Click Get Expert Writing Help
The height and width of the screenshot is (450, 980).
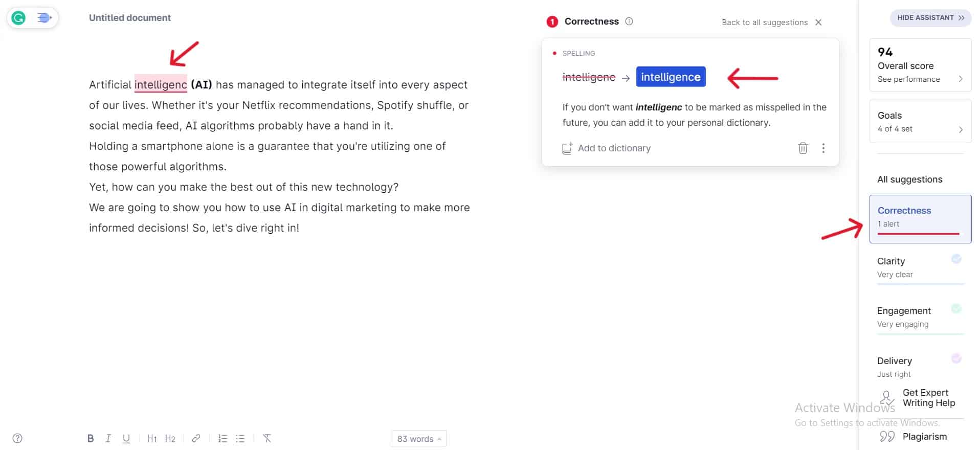(x=928, y=398)
